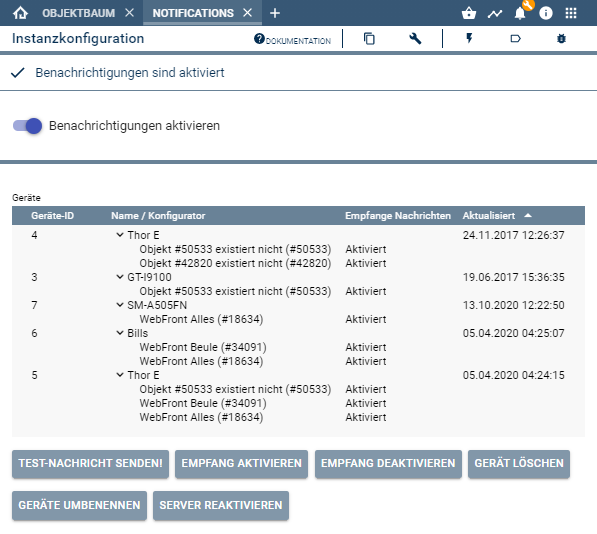
Task: Click the copy duplicate icon
Action: [x=369, y=38]
